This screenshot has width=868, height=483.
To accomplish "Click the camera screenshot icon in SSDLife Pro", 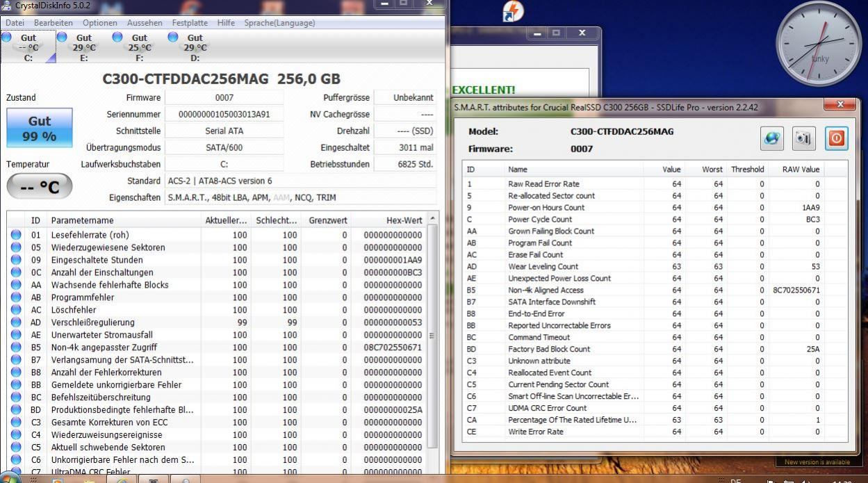I will coord(804,138).
